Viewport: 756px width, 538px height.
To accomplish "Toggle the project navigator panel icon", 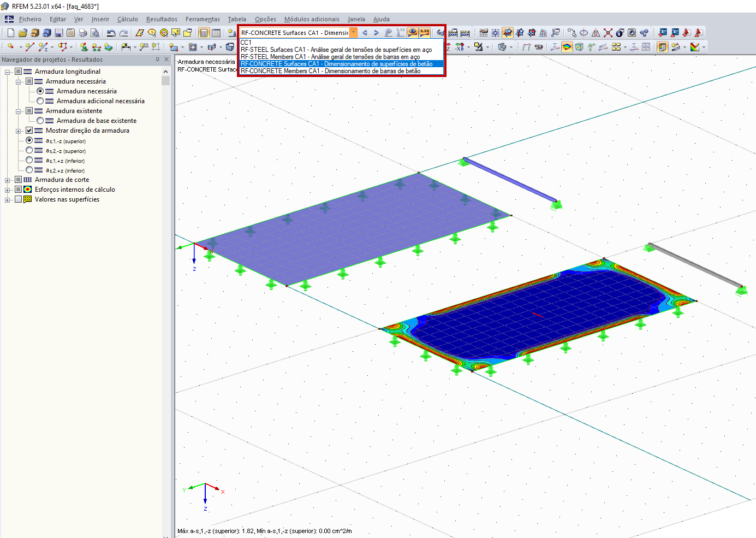I will [204, 33].
